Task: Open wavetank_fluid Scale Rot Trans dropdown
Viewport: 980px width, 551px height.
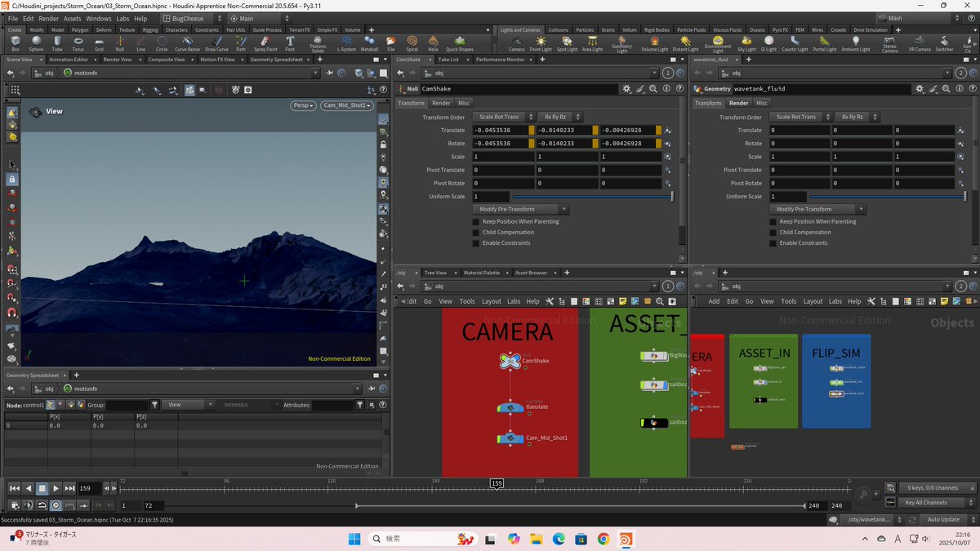Action: (801, 117)
